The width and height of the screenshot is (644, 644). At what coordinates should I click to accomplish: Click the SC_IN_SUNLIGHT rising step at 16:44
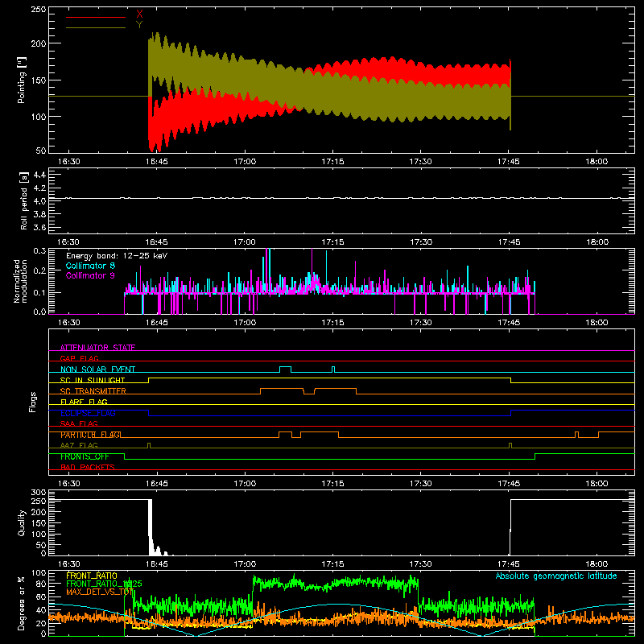pyautogui.click(x=149, y=380)
